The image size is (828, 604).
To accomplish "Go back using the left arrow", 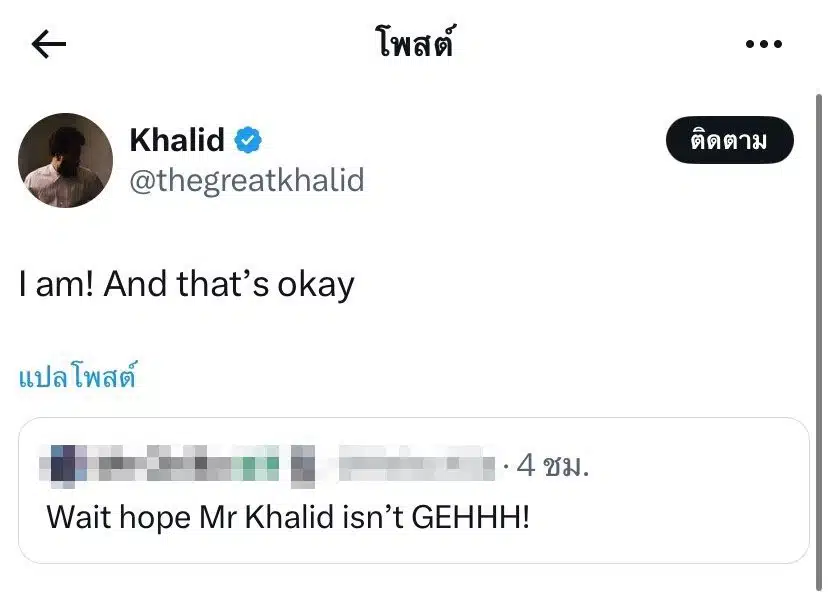I will click(x=49, y=44).
